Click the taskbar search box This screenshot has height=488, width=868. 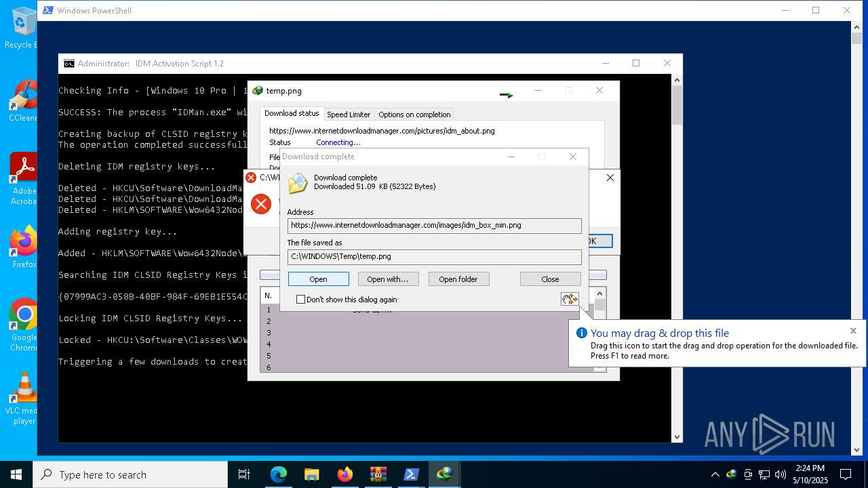point(130,474)
